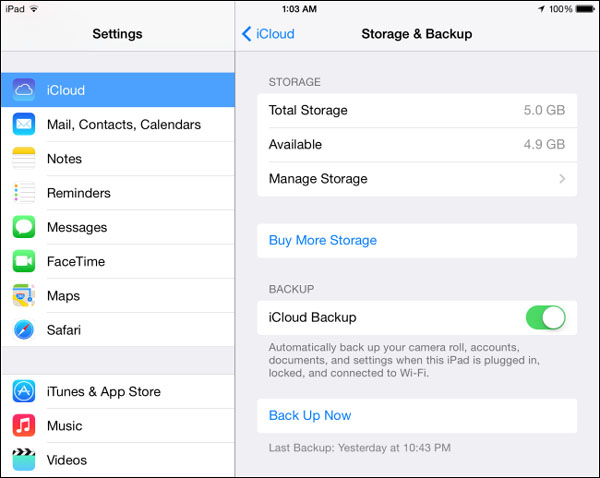
Task: Tap the 5.0 GB value
Action: click(544, 110)
